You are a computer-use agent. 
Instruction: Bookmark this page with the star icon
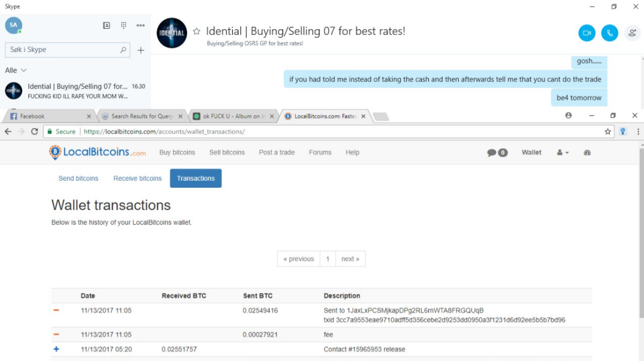[608, 132]
